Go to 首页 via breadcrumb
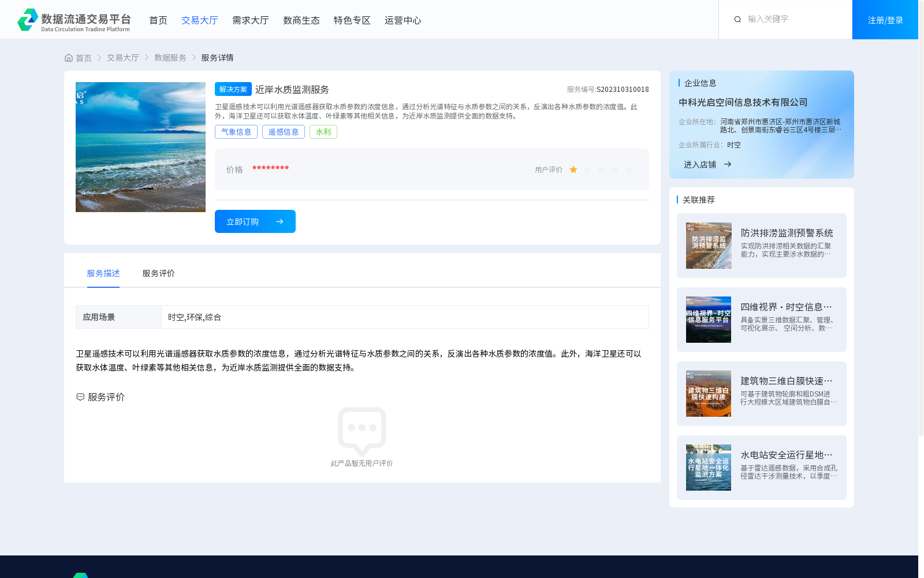This screenshot has height=578, width=924. 84,58
